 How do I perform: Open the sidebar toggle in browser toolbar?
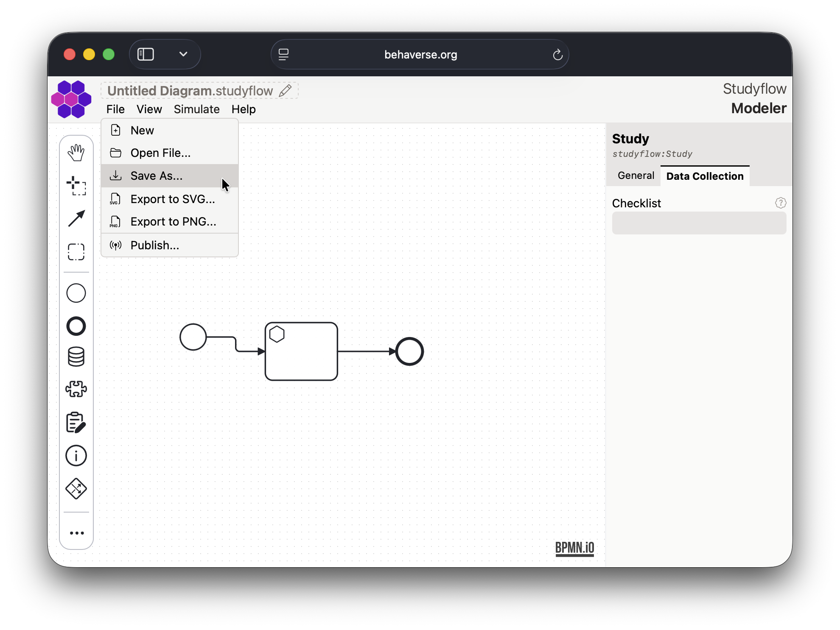pos(145,54)
